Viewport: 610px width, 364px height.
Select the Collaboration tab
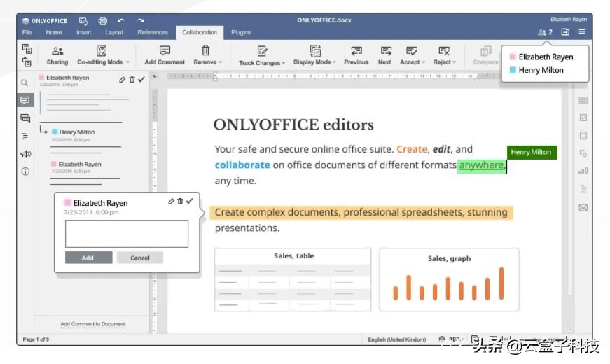[x=200, y=32]
